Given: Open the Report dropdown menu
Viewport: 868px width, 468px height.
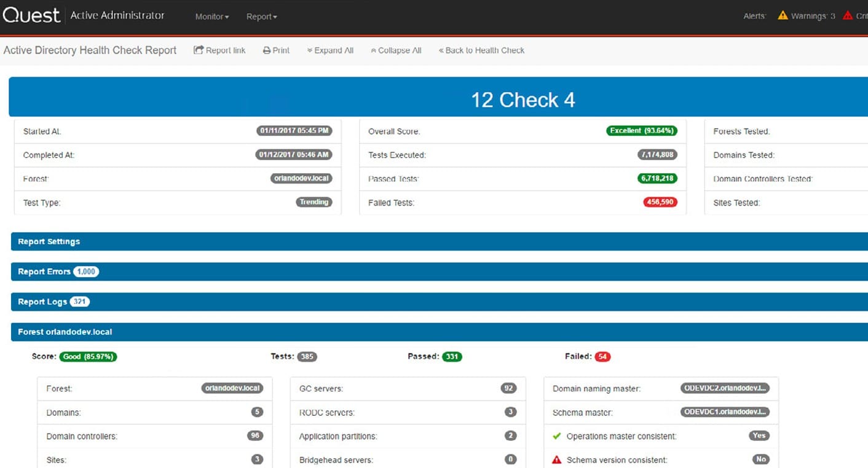Looking at the screenshot, I should [x=262, y=17].
